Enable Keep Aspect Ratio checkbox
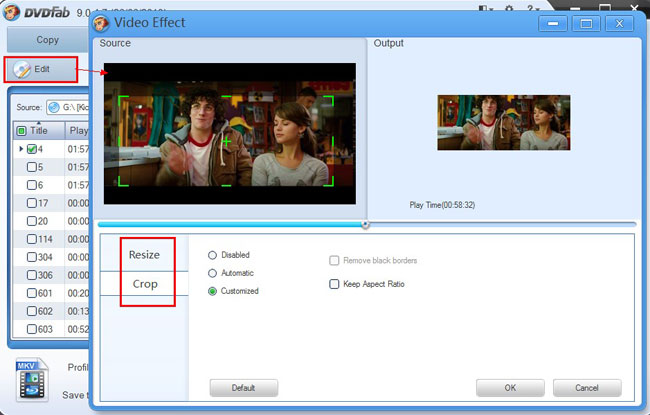This screenshot has width=650, height=415. click(334, 284)
